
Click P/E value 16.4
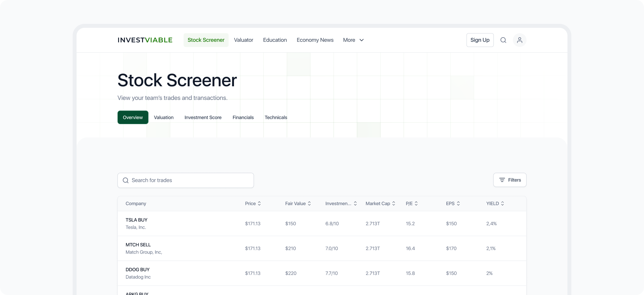pos(410,249)
